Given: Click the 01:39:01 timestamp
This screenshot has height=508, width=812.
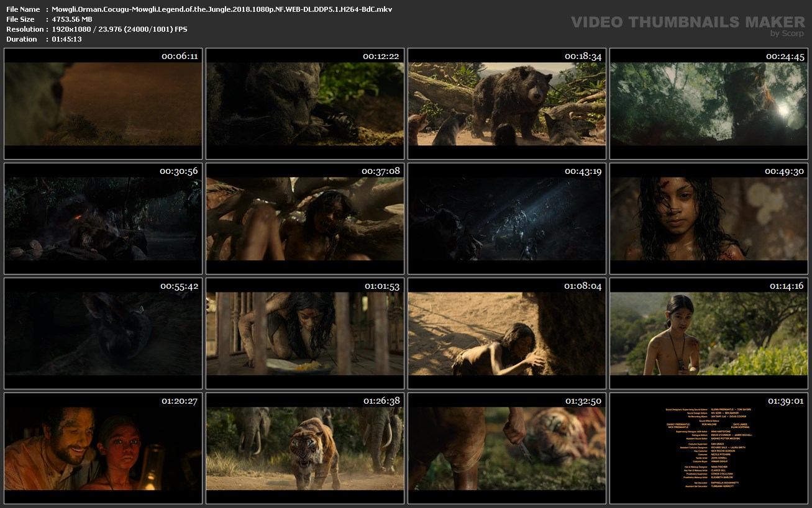Looking at the screenshot, I should [x=786, y=401].
